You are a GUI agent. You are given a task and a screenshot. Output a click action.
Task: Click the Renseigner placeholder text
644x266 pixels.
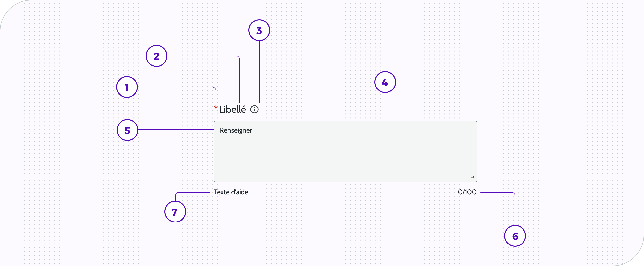236,130
